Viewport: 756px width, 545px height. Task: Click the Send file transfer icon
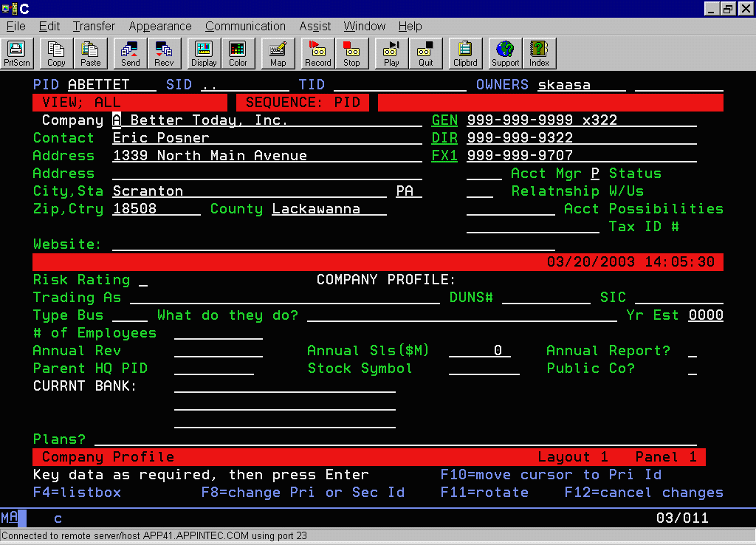[x=130, y=53]
